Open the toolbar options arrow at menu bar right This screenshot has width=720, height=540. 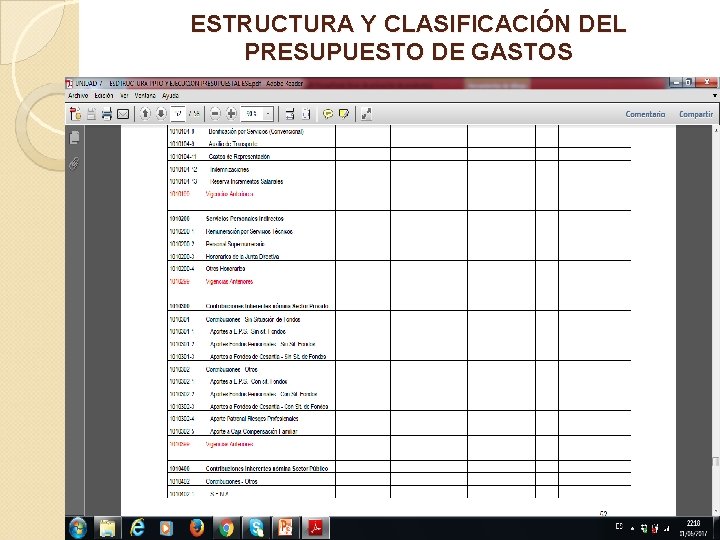(x=715, y=96)
